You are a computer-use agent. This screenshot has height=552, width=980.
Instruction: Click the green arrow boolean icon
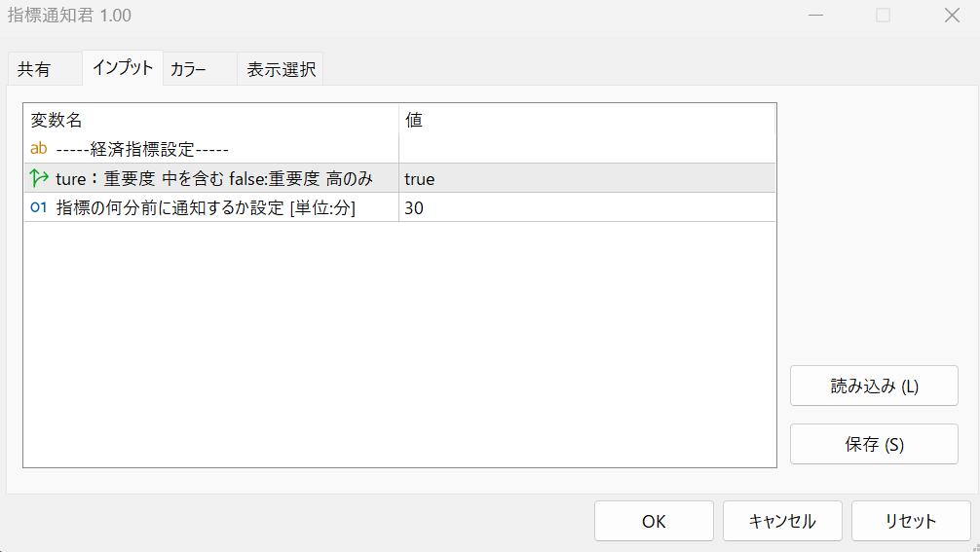tap(39, 178)
